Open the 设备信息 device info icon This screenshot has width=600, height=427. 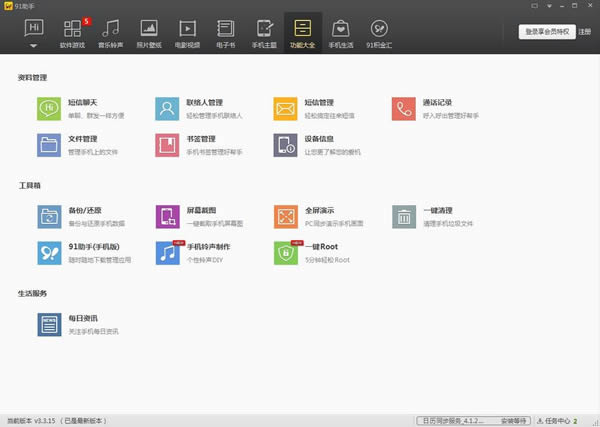pos(285,145)
